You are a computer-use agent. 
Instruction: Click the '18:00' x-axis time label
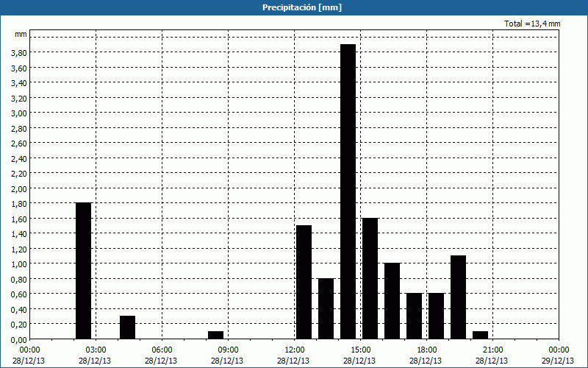coord(427,350)
